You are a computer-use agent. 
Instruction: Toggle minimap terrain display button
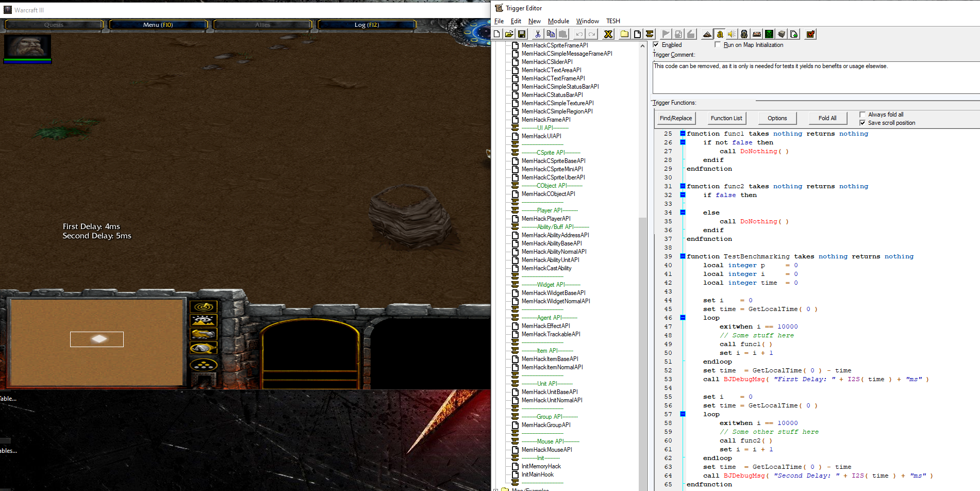[x=204, y=320]
